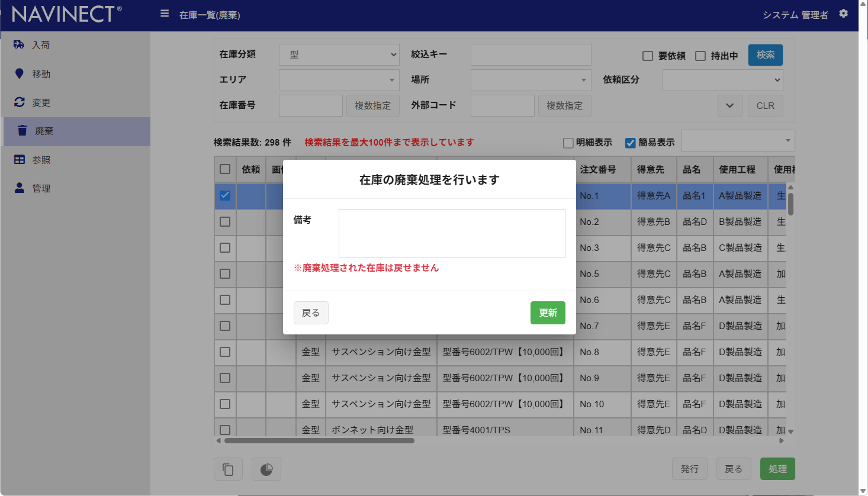Uncheck the 簡易表示 checkbox
This screenshot has width=868, height=496.
(x=631, y=143)
